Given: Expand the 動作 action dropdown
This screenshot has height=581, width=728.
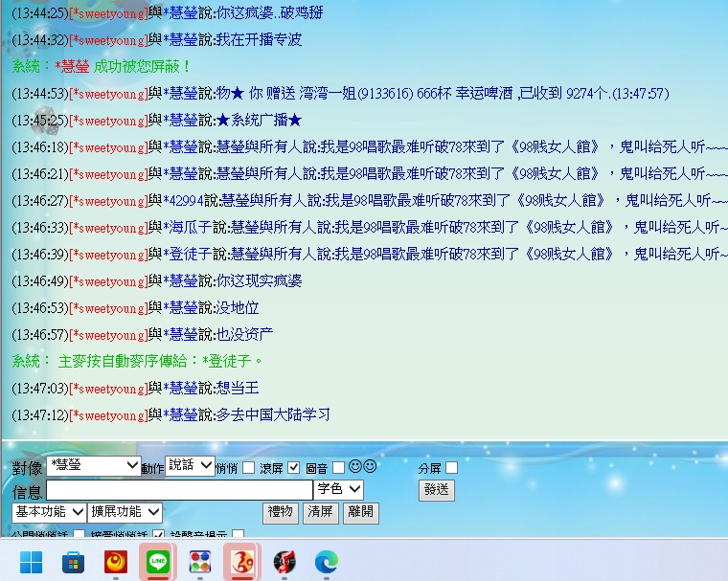Looking at the screenshot, I should coord(190,465).
